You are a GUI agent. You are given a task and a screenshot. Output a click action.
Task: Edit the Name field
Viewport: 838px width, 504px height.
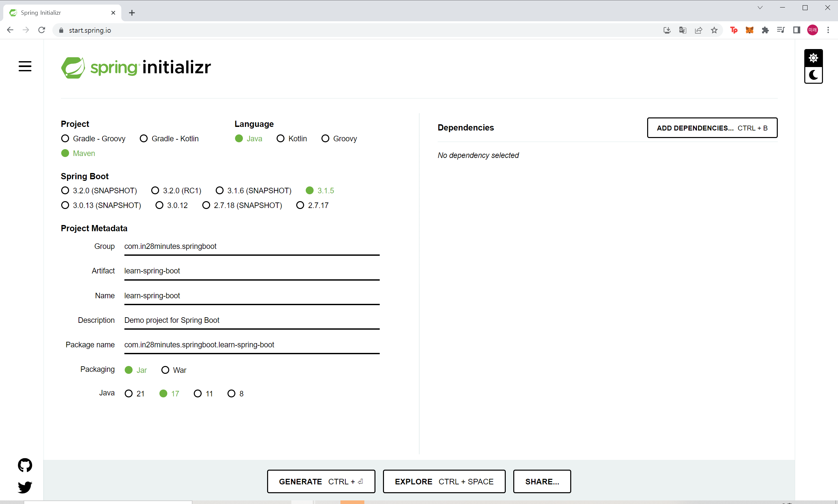coord(252,295)
